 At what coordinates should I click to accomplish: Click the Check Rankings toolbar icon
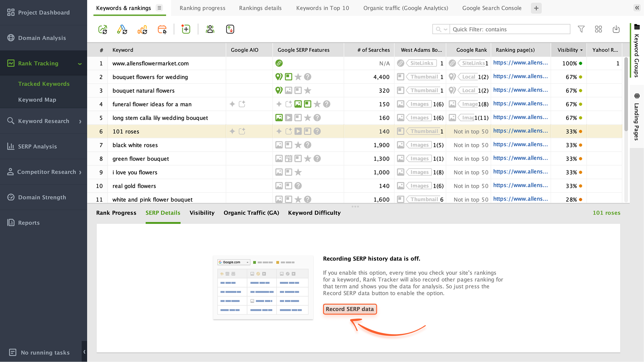pos(103,29)
